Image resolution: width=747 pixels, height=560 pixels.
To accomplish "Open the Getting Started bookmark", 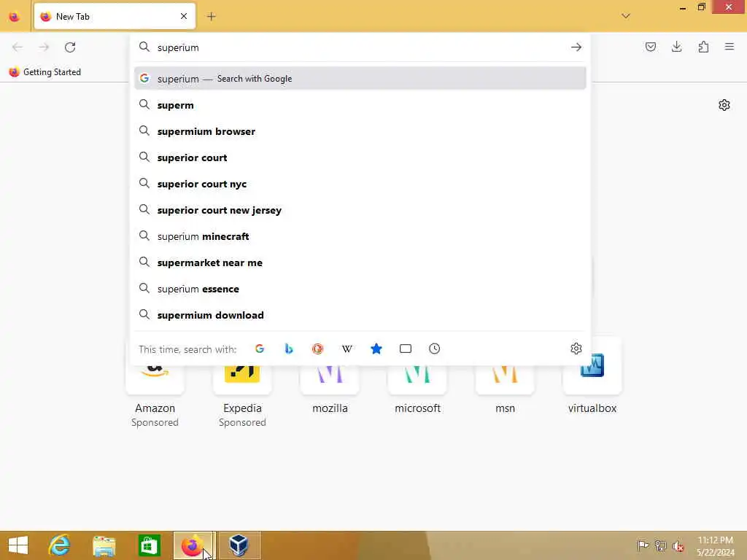I will (x=44, y=72).
